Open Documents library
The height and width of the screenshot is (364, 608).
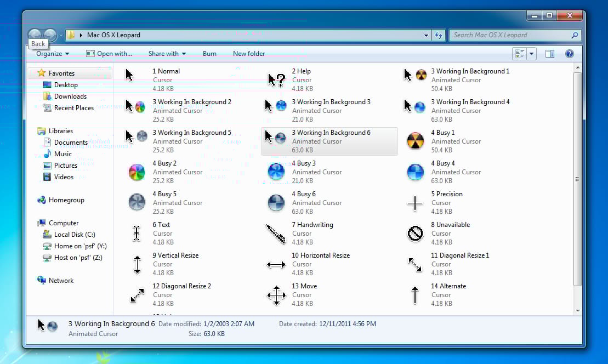71,143
